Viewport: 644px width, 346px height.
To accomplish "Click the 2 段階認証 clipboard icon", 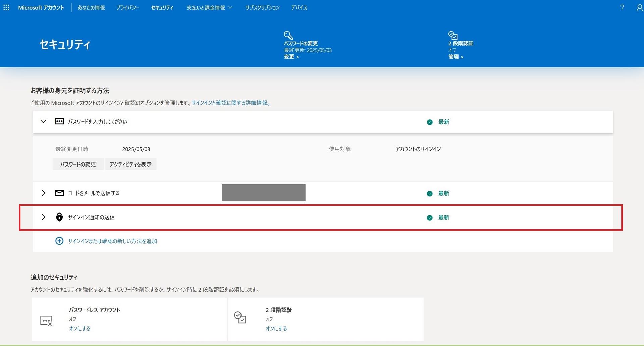I will [x=452, y=35].
